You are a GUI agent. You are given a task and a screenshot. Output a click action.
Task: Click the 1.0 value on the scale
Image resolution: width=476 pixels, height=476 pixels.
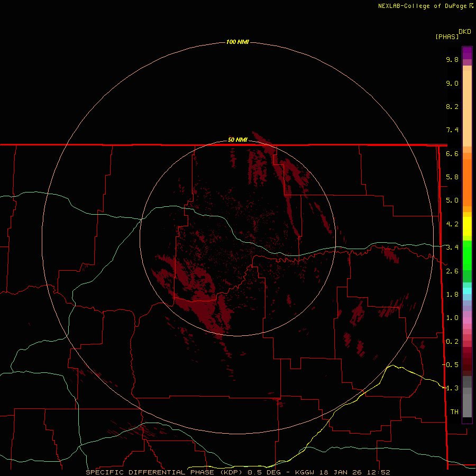[452, 318]
